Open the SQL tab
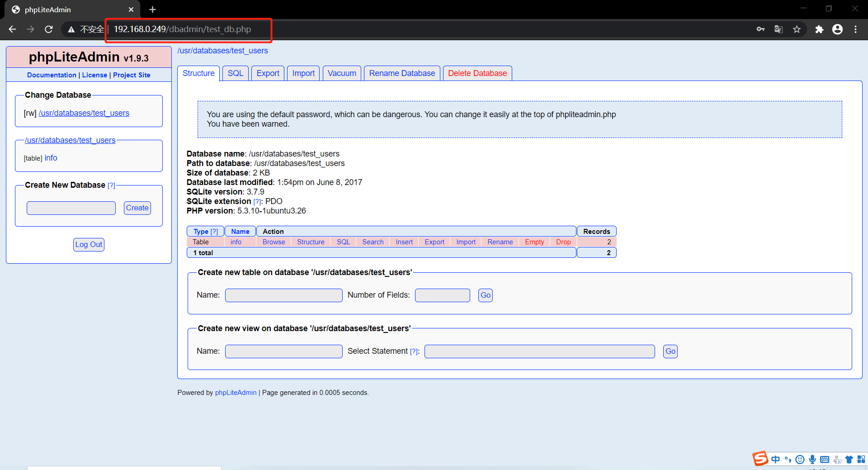The width and height of the screenshot is (868, 470). (x=236, y=73)
